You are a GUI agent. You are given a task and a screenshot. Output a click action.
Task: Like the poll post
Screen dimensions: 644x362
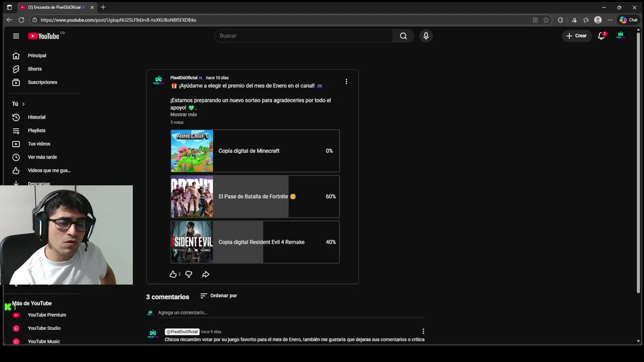click(x=173, y=274)
